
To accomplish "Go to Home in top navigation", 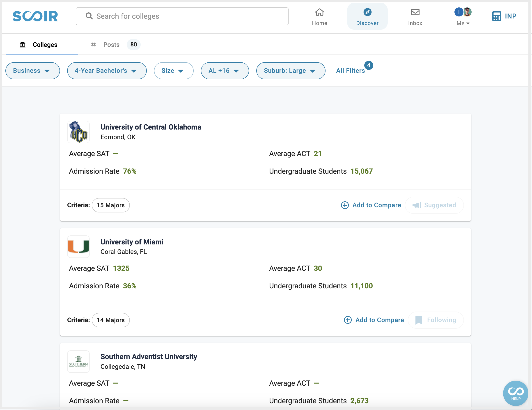I will (319, 16).
